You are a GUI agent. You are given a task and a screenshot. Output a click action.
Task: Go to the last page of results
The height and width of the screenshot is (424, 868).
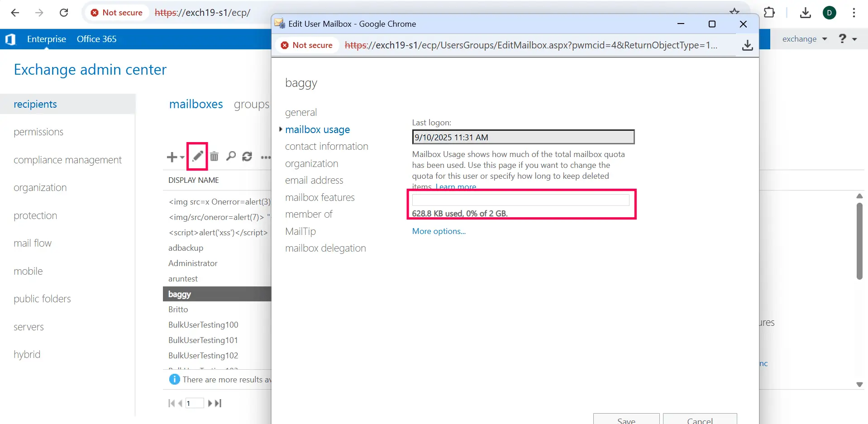218,403
